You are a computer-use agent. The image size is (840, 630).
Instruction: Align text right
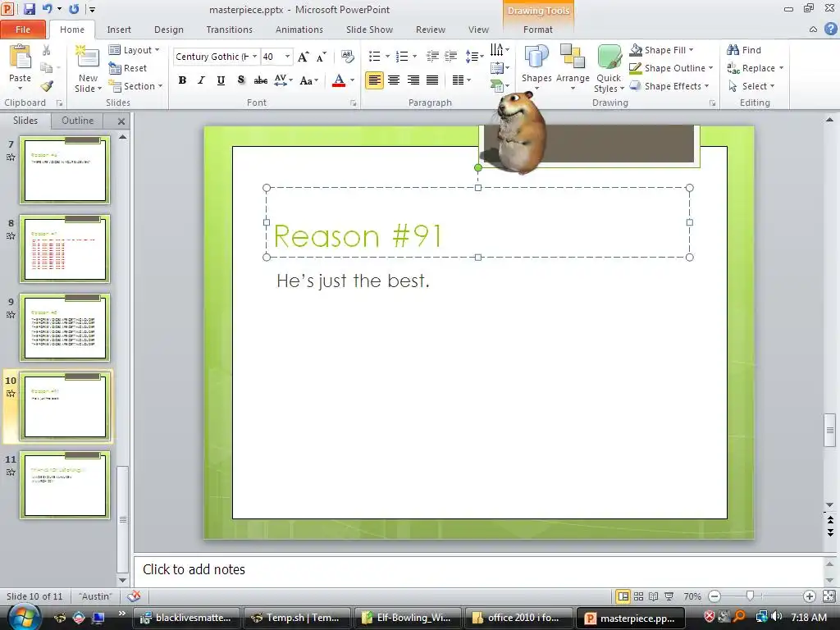[413, 80]
